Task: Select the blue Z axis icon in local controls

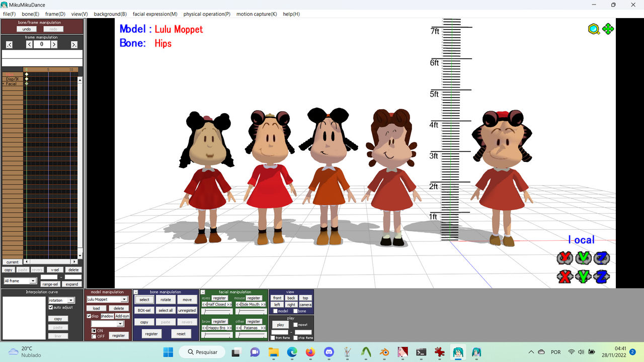Action: click(x=601, y=276)
